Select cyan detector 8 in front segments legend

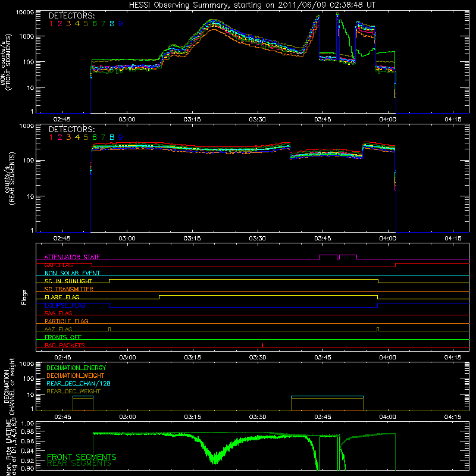point(112,24)
